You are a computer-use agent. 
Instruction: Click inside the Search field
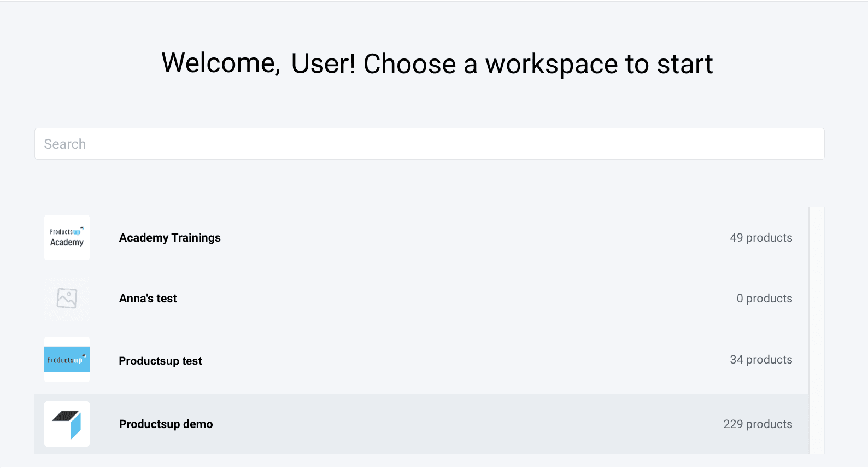(x=429, y=144)
